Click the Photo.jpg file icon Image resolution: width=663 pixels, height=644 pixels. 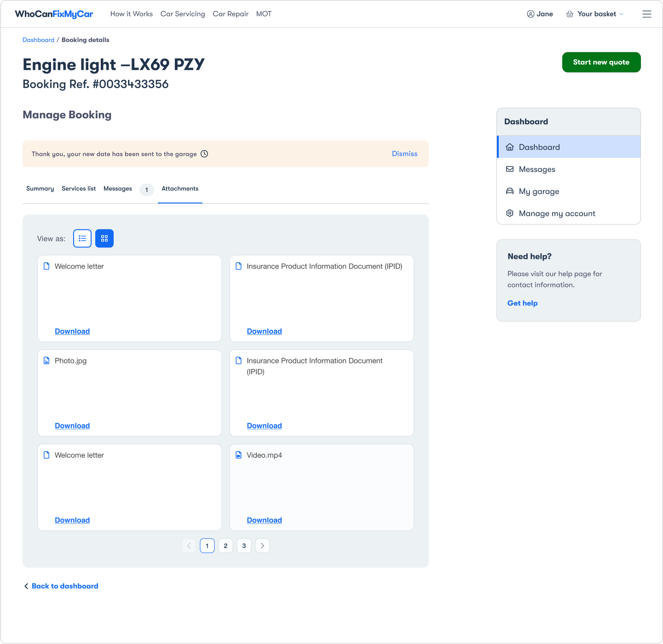click(x=46, y=360)
